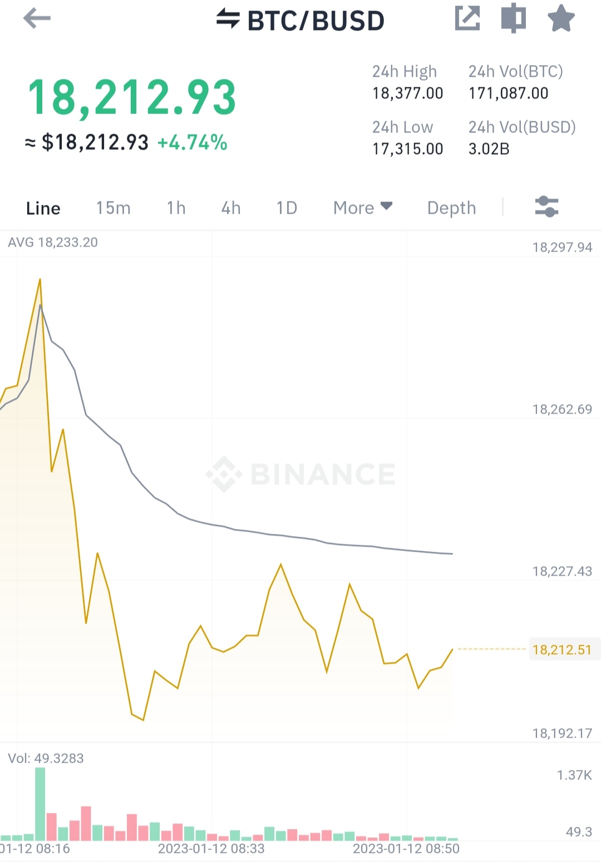Tap the BTC/BUSD pair swap icon
This screenshot has width=601, height=868.
228,19
